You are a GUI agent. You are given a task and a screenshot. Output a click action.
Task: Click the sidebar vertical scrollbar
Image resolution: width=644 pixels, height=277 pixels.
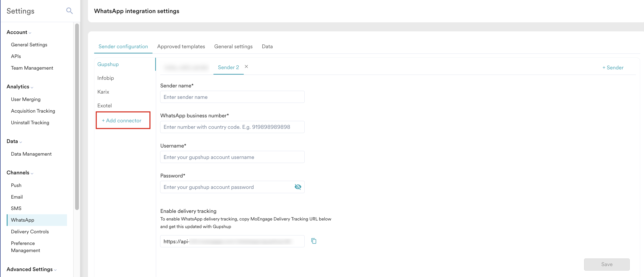pyautogui.click(x=77, y=116)
